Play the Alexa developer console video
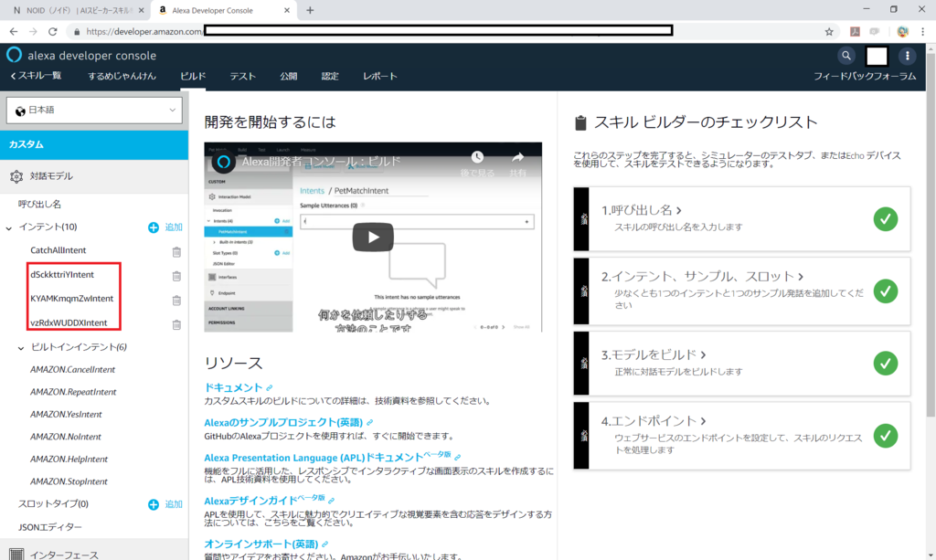 [373, 237]
